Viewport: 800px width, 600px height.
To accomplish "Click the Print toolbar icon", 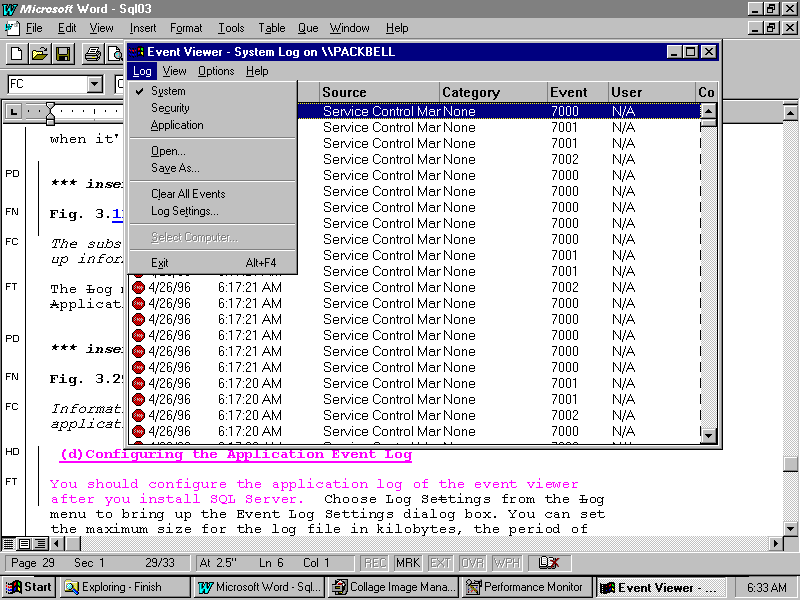I will pyautogui.click(x=92, y=54).
